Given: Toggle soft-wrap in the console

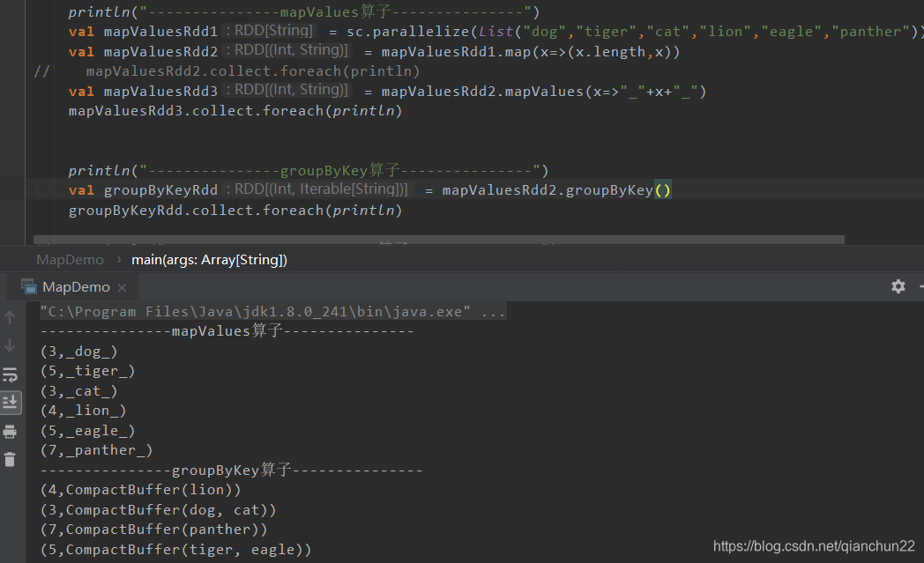Looking at the screenshot, I should tap(10, 374).
